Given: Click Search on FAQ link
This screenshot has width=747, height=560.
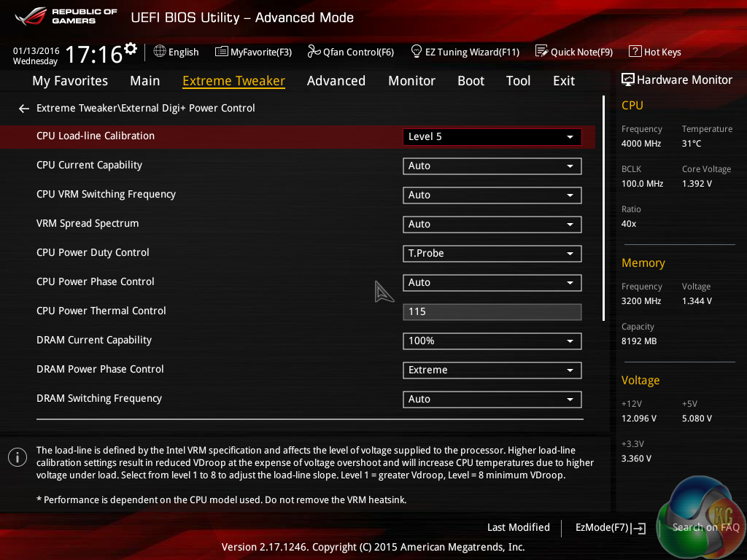Looking at the screenshot, I should [x=705, y=528].
